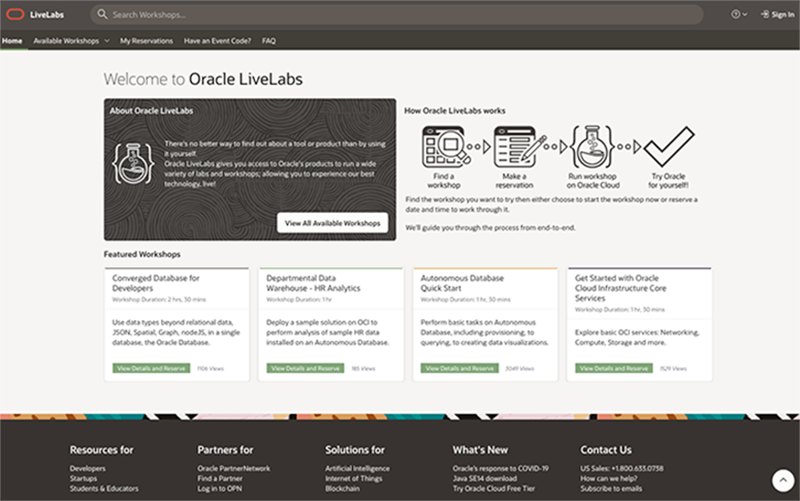The width and height of the screenshot is (800, 501).
Task: Click the Find a workshop icon
Action: [445, 147]
